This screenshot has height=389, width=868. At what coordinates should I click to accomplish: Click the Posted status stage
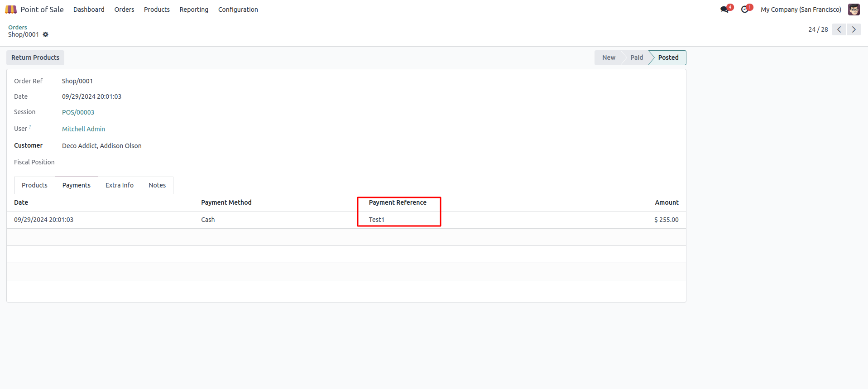(x=668, y=58)
